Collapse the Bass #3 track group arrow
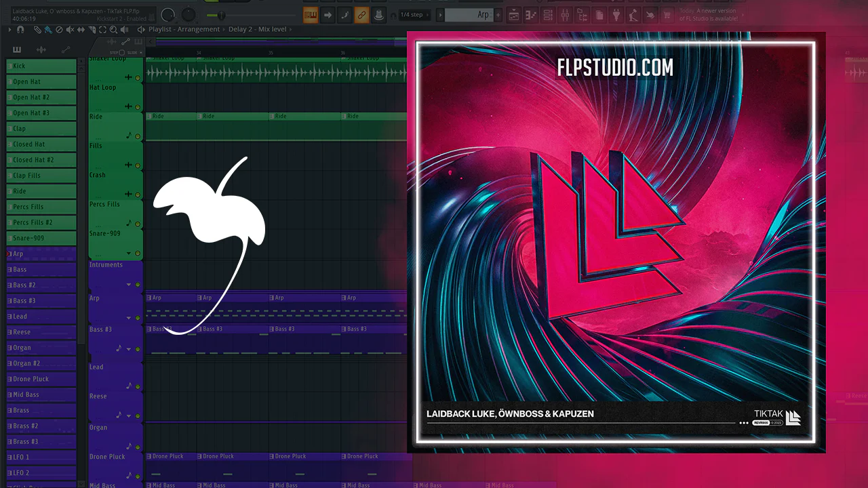The height and width of the screenshot is (488, 868). coord(129,349)
